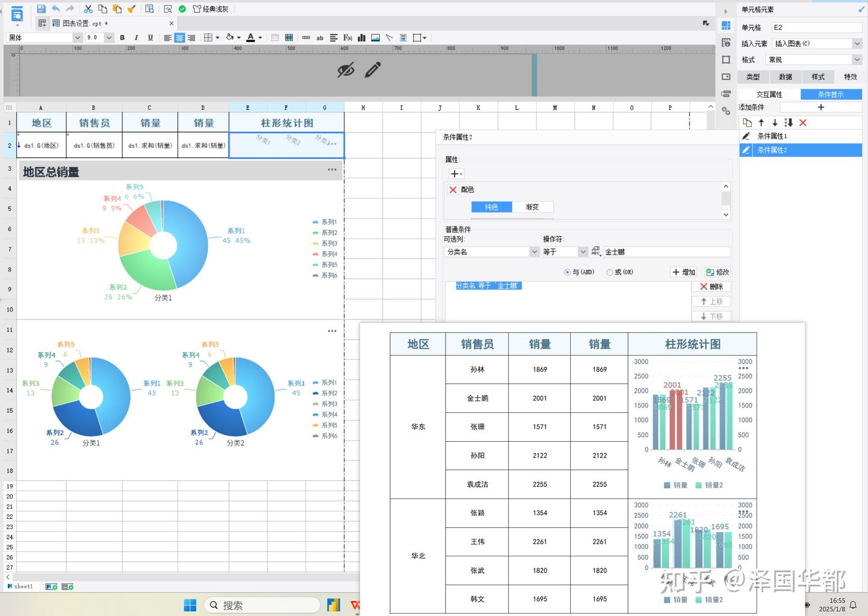Click the 增加 button to add a condition

pos(684,272)
